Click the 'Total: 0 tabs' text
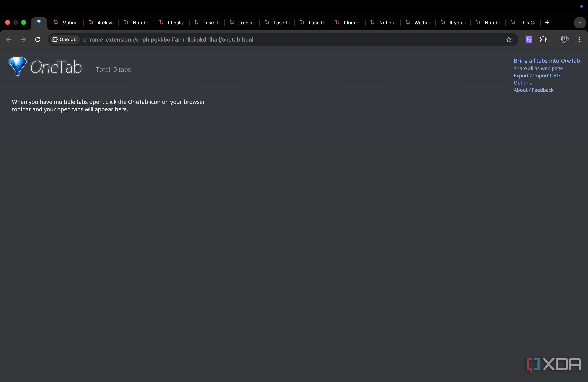 pos(113,70)
